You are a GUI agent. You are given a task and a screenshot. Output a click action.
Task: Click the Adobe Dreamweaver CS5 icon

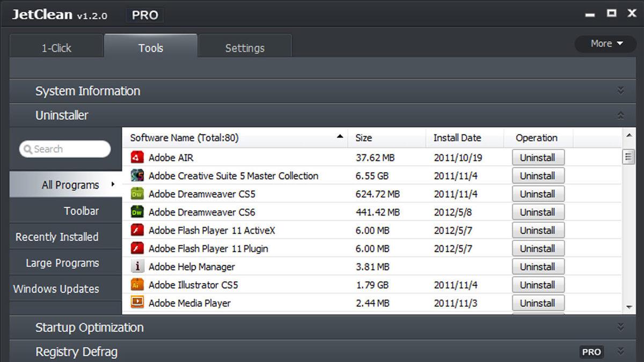click(x=137, y=194)
